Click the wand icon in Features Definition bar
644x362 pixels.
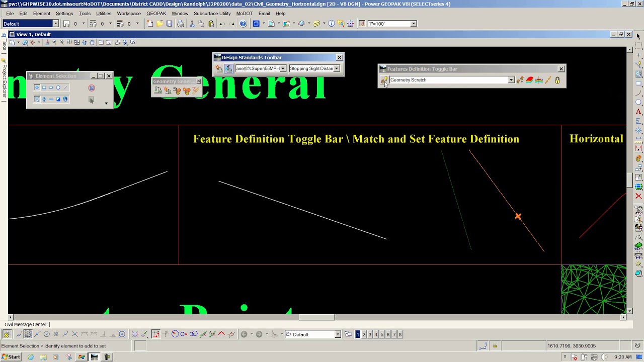(x=548, y=80)
